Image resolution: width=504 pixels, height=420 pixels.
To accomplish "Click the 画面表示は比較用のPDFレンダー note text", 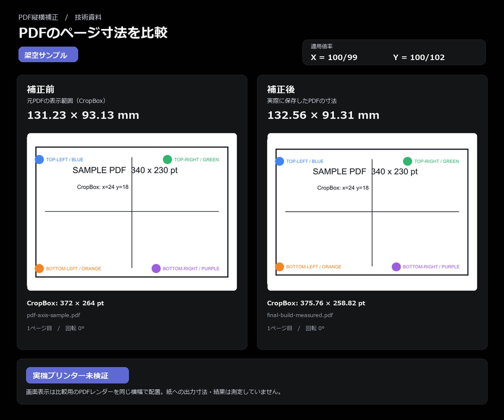I will coord(155,392).
